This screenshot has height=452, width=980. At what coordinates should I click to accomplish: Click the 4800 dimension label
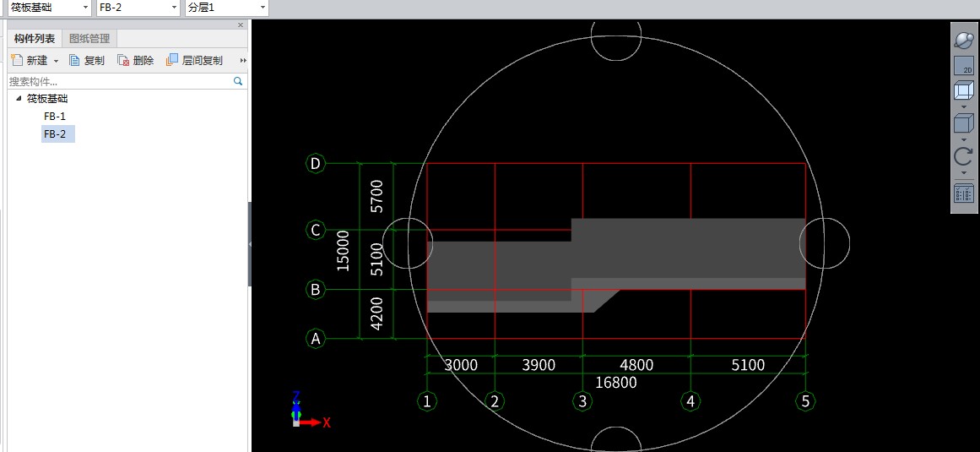pos(636,365)
